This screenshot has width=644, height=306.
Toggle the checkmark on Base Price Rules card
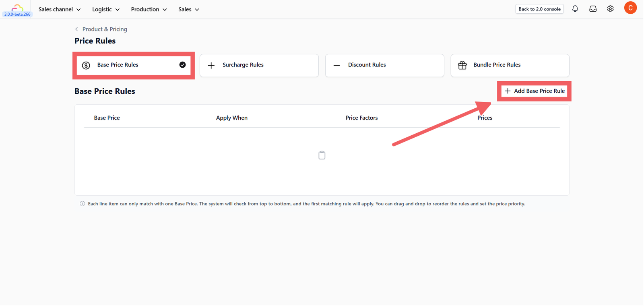pos(182,65)
